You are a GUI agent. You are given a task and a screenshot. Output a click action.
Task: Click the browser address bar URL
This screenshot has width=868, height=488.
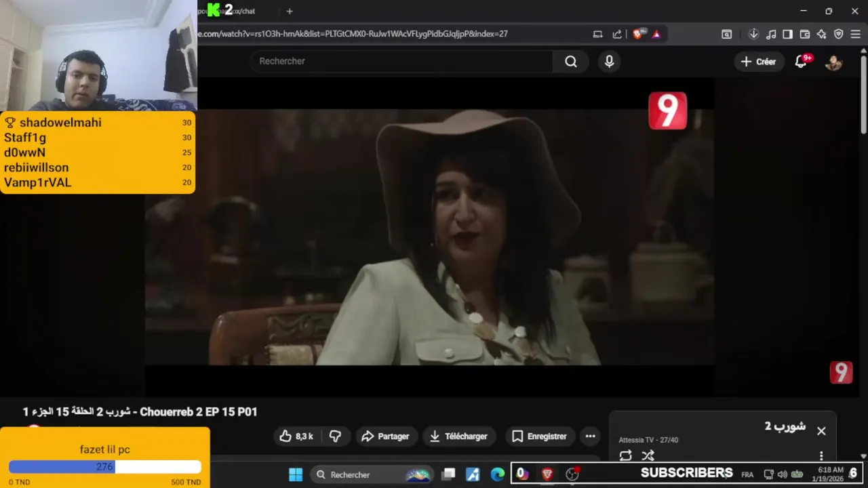coord(353,34)
